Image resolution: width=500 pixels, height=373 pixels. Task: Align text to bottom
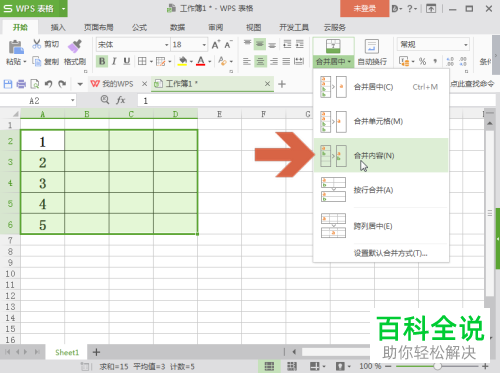tap(272, 45)
